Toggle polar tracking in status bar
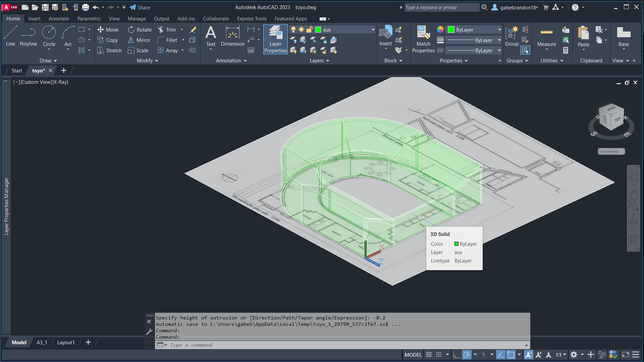644x362 pixels. point(467,355)
